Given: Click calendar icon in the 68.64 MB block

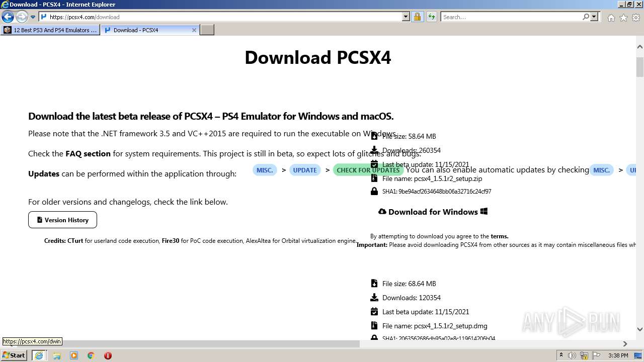Looking at the screenshot, I should click(374, 311).
